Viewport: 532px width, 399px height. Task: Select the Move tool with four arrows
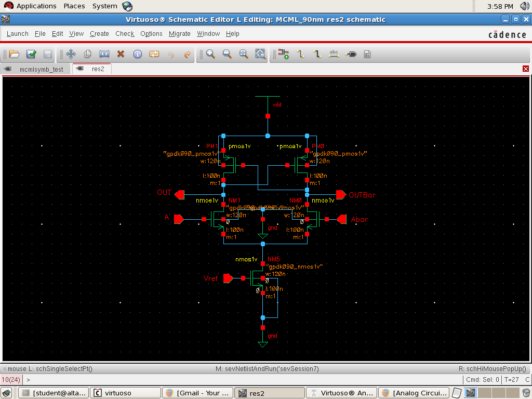pos(71,54)
